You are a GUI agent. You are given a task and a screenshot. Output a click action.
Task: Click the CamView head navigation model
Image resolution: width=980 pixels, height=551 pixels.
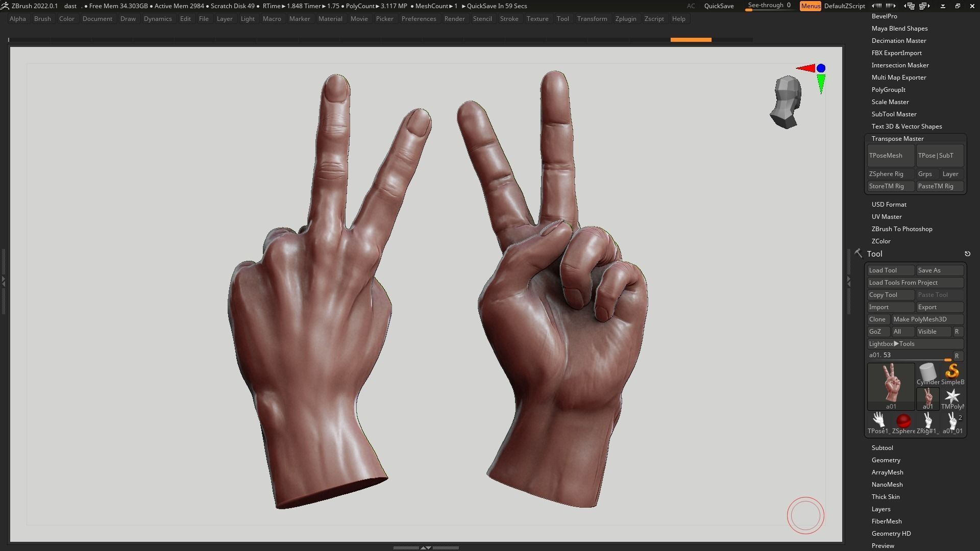tap(786, 102)
